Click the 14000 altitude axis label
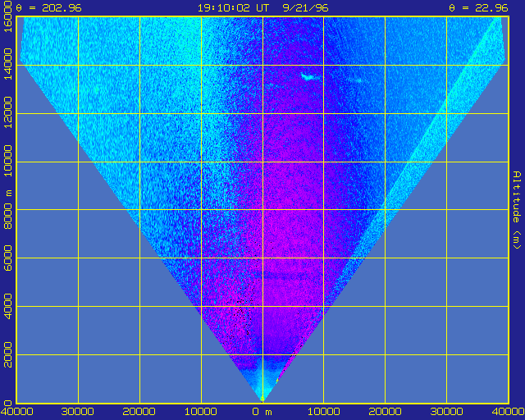525x420 pixels. (7, 64)
